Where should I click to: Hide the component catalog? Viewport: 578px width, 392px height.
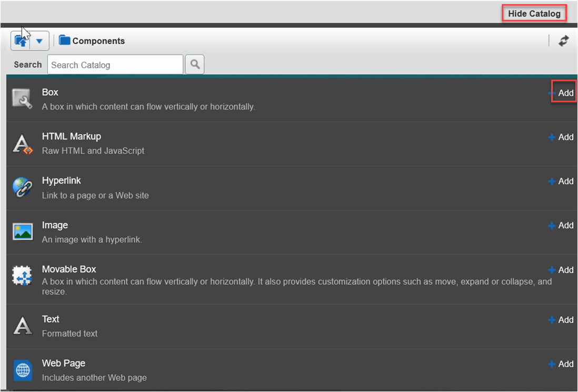(x=534, y=13)
